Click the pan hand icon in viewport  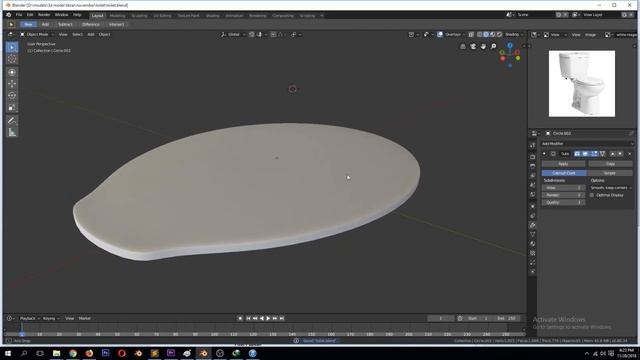coord(483,47)
